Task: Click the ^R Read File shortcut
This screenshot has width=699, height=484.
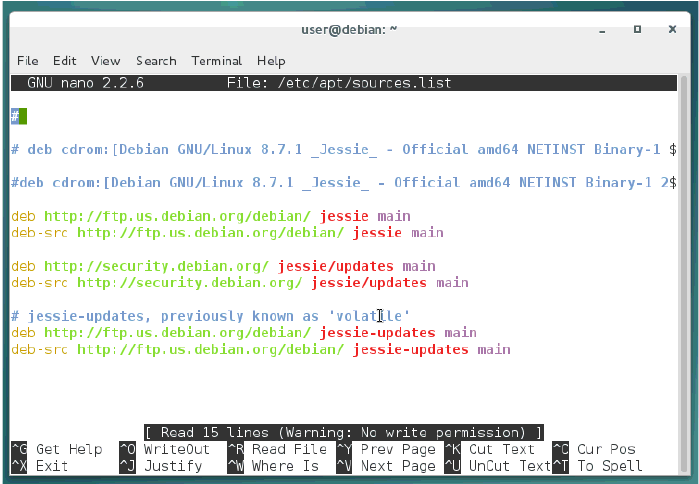Action: click(x=277, y=449)
